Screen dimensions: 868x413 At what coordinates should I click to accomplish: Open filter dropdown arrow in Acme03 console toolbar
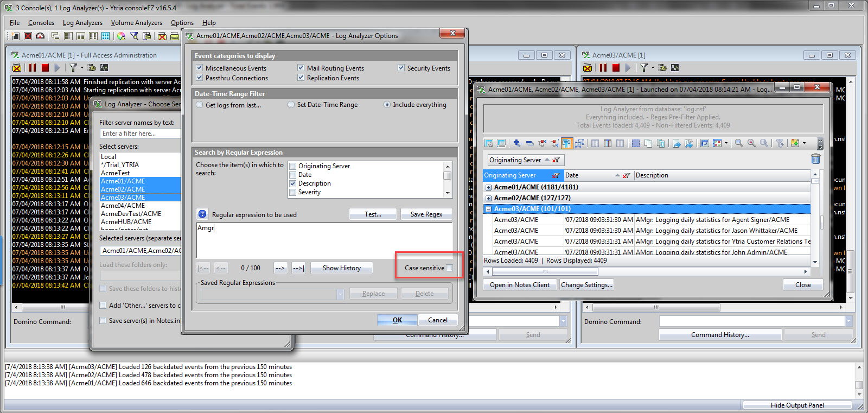(x=653, y=68)
